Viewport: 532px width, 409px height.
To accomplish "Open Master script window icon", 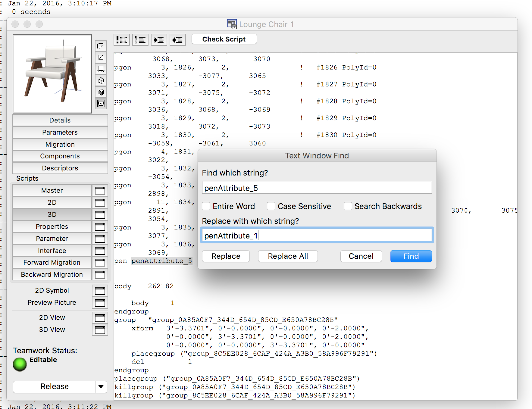I will [x=100, y=191].
